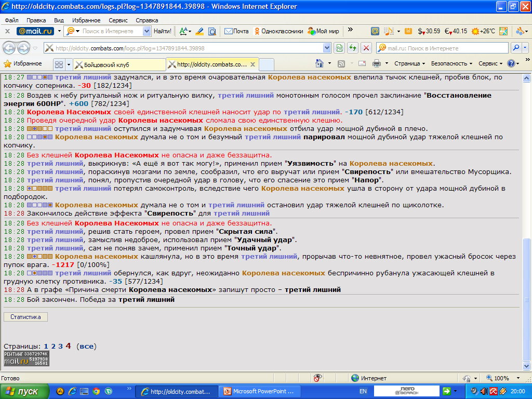Open the text size tool in the mail.ru toolbar

click(x=185, y=31)
